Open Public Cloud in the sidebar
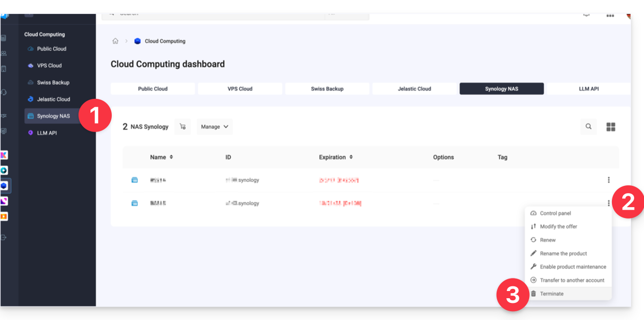 tap(52, 49)
